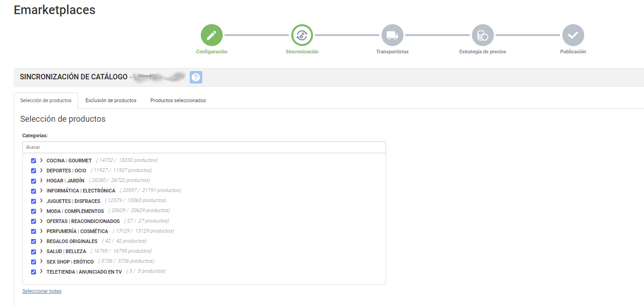The width and height of the screenshot is (644, 306).
Task: Expand the SALUD | BELLEZA category arrow
Action: tap(41, 251)
